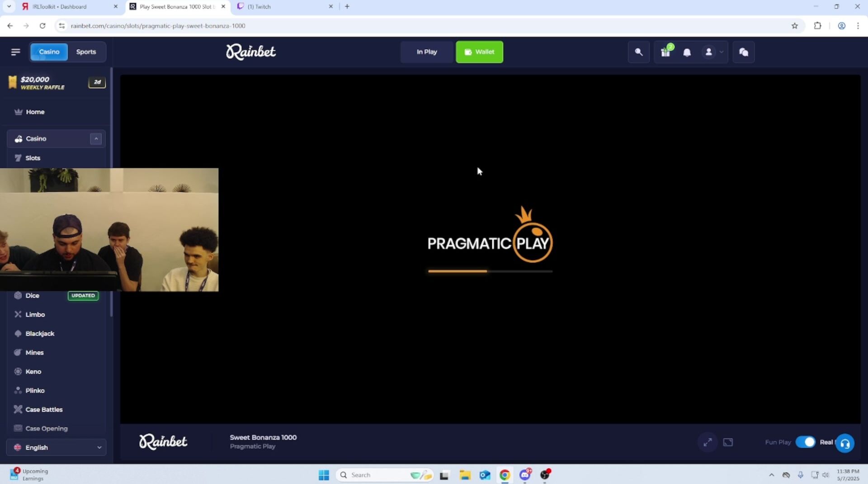Open a new browser tab
Image resolution: width=868 pixels, height=484 pixels.
tap(347, 7)
